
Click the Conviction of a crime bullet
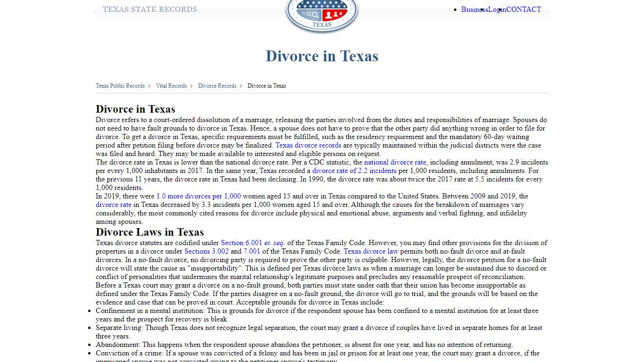coord(318,357)
